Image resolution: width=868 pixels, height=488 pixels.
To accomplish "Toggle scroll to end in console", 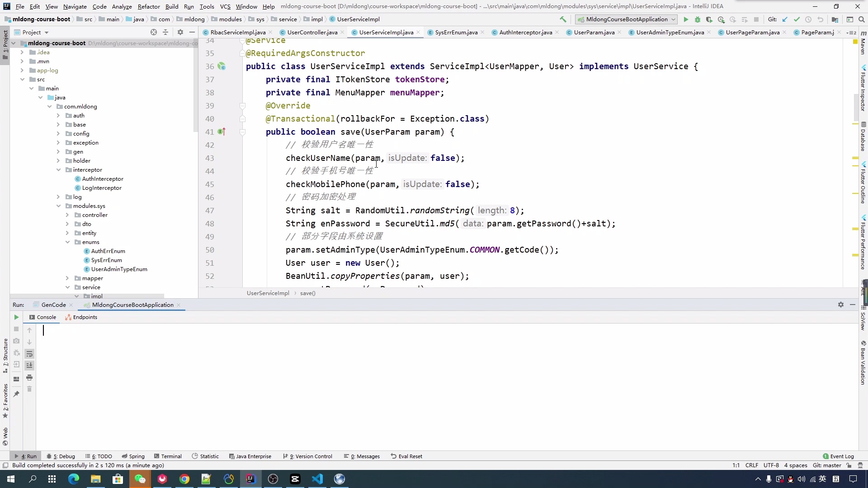I will pyautogui.click(x=29, y=365).
